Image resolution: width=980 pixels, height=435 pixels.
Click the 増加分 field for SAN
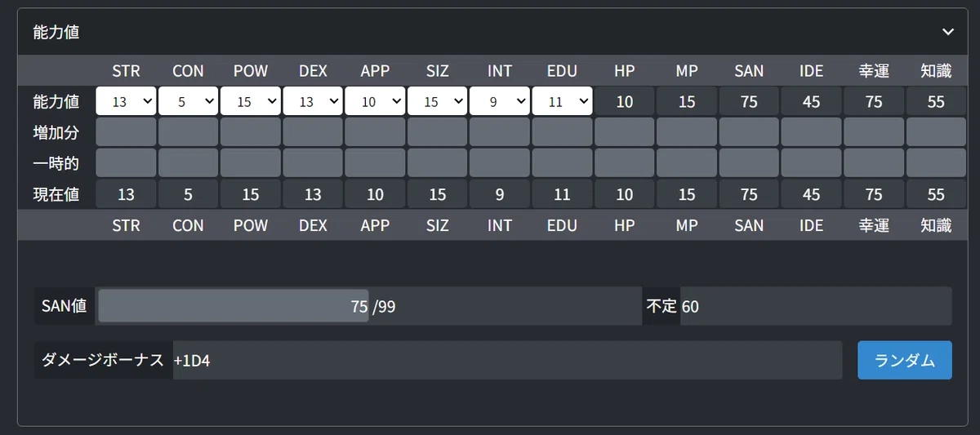coord(749,132)
